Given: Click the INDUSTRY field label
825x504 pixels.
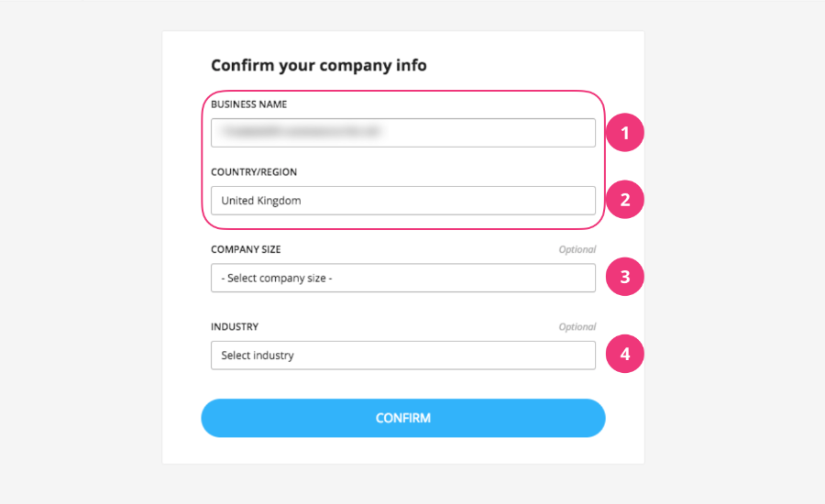Looking at the screenshot, I should [x=235, y=326].
